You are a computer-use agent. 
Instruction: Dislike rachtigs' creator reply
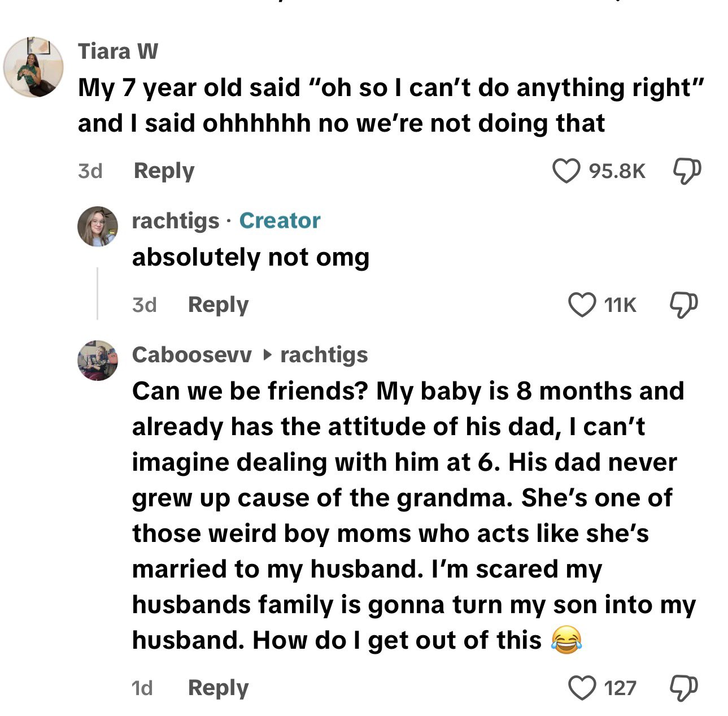(683, 305)
